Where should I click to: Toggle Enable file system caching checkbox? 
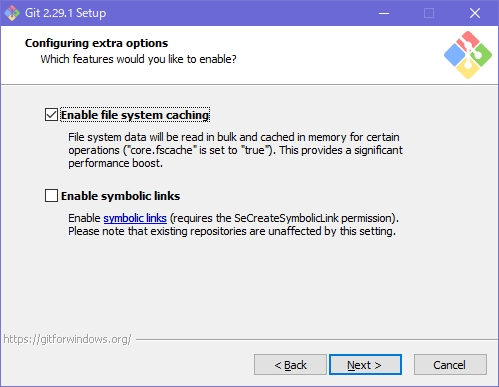click(51, 115)
